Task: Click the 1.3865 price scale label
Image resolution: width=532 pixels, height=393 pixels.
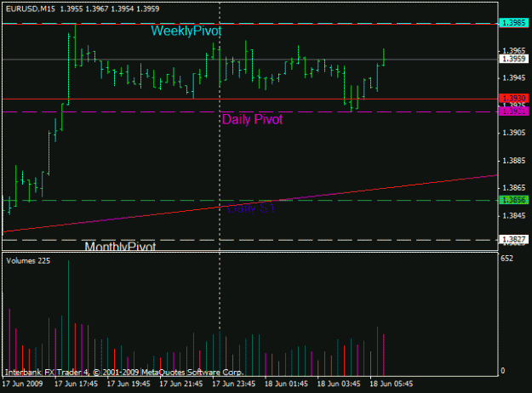Action: pyautogui.click(x=513, y=187)
